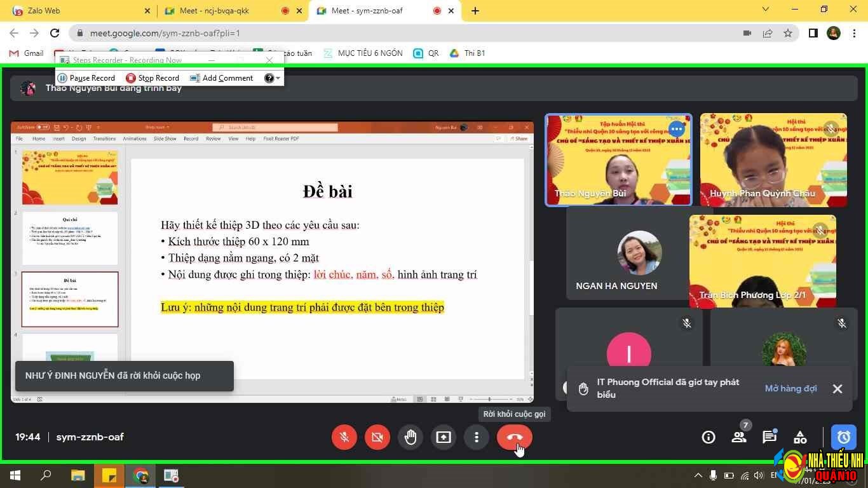Open the activities shapes icon
This screenshot has width=868, height=488.
click(x=800, y=437)
